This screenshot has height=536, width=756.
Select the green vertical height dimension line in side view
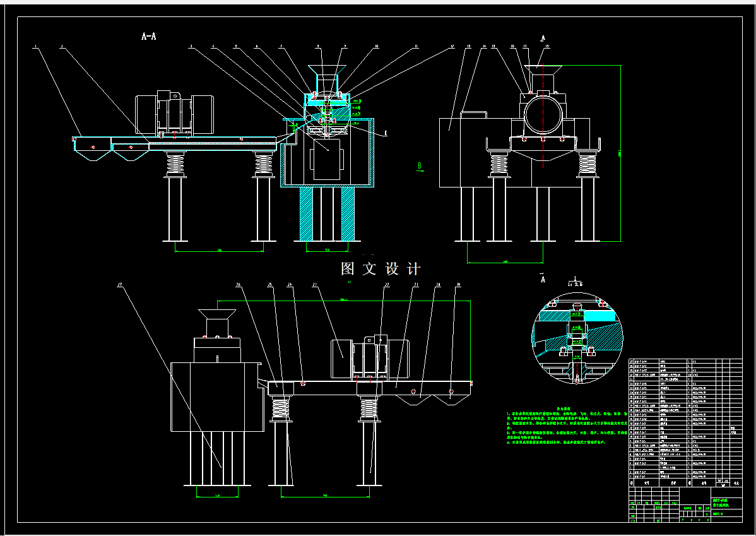click(620, 153)
